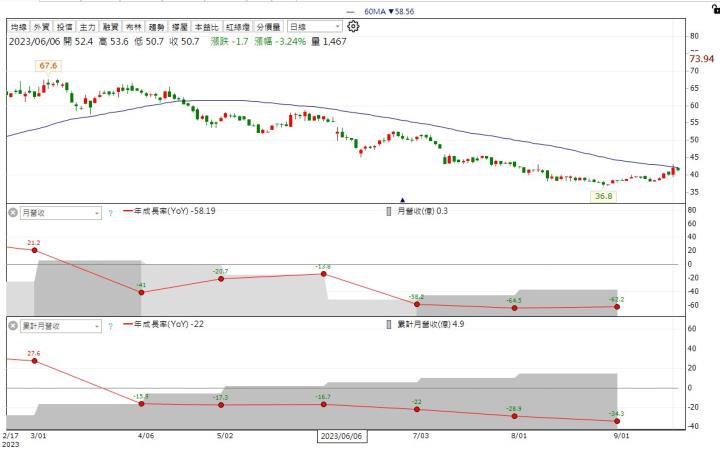Viewport: 720px width, 450px height.
Task: Click the lock icon at top right
Action: click(712, 6)
